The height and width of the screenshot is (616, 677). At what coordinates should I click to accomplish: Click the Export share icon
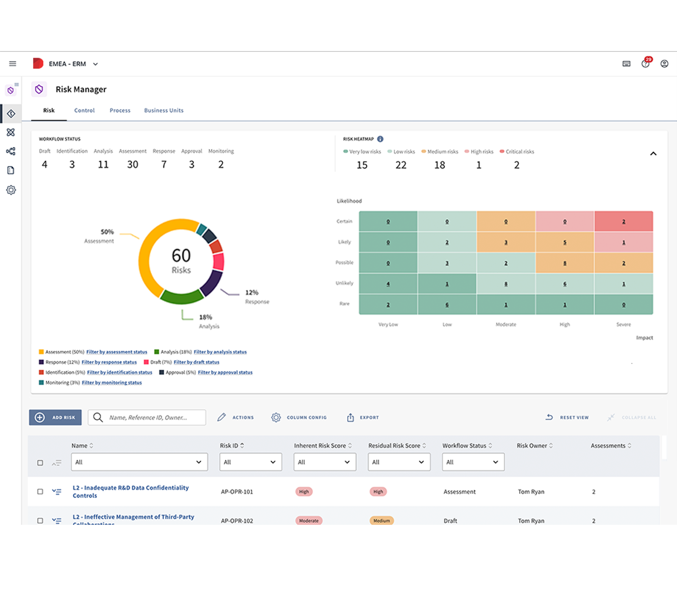351,417
